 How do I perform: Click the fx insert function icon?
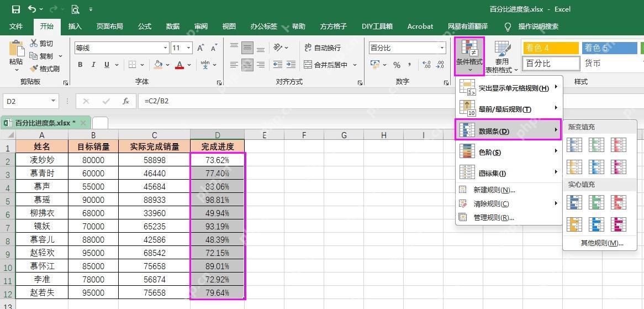[126, 101]
